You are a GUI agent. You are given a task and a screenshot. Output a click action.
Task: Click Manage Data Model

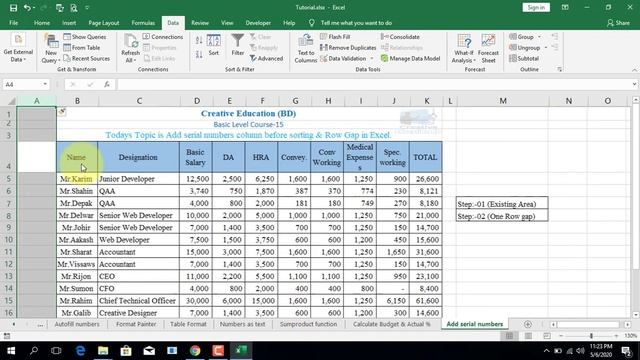tap(410, 59)
